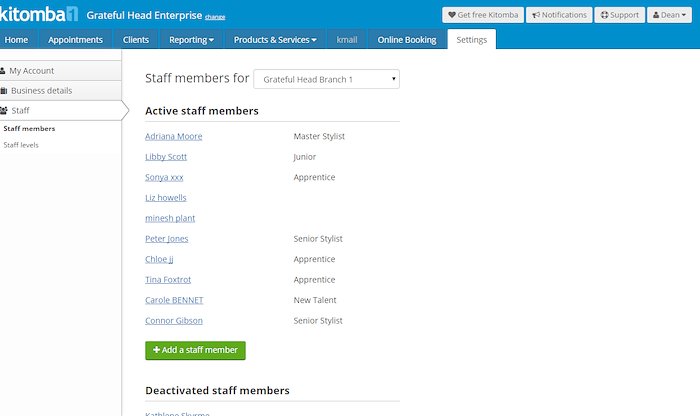Switch to the Online Booking tab
The width and height of the screenshot is (700, 416).
pos(407,40)
